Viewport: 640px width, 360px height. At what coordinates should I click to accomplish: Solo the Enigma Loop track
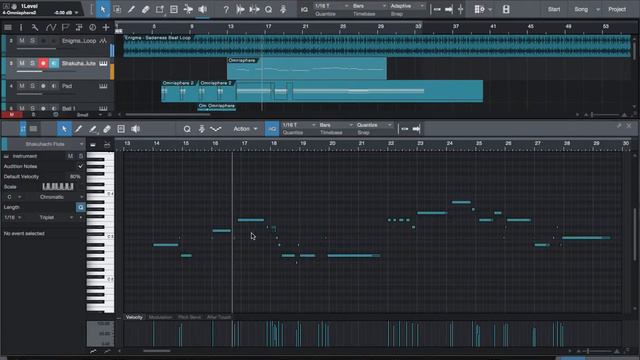coord(32,41)
